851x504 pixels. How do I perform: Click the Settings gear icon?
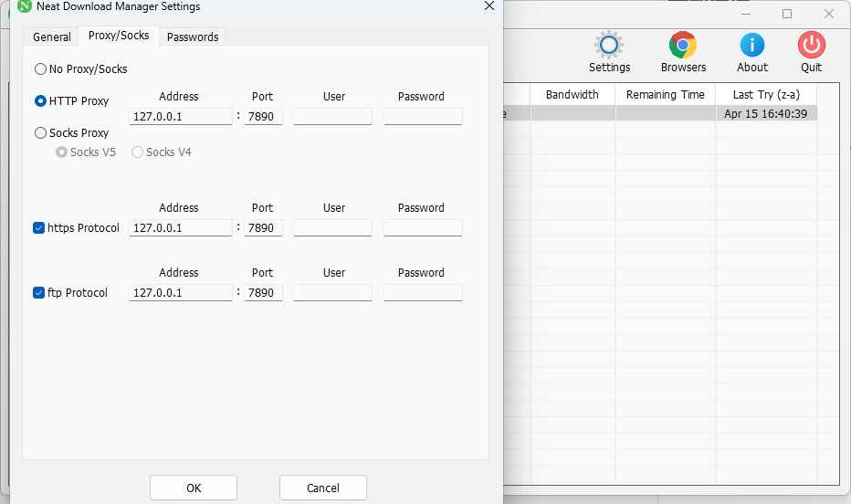click(609, 46)
